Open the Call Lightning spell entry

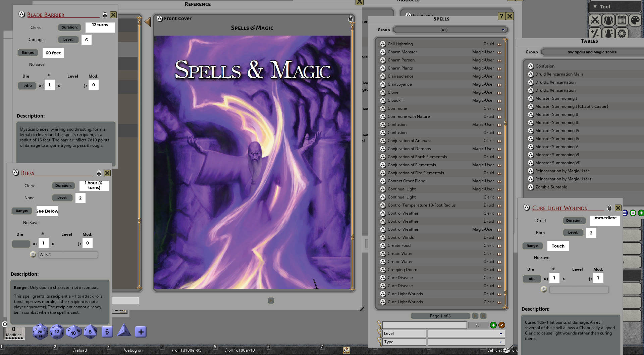coord(441,44)
